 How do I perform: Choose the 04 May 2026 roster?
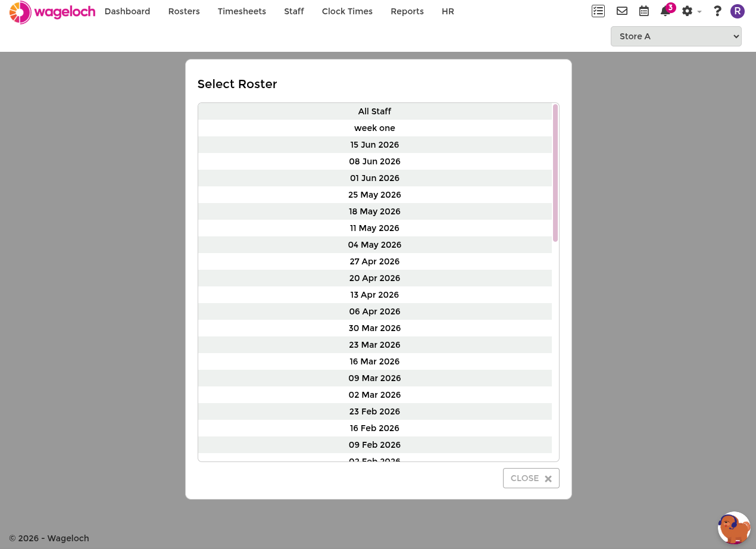(x=375, y=245)
